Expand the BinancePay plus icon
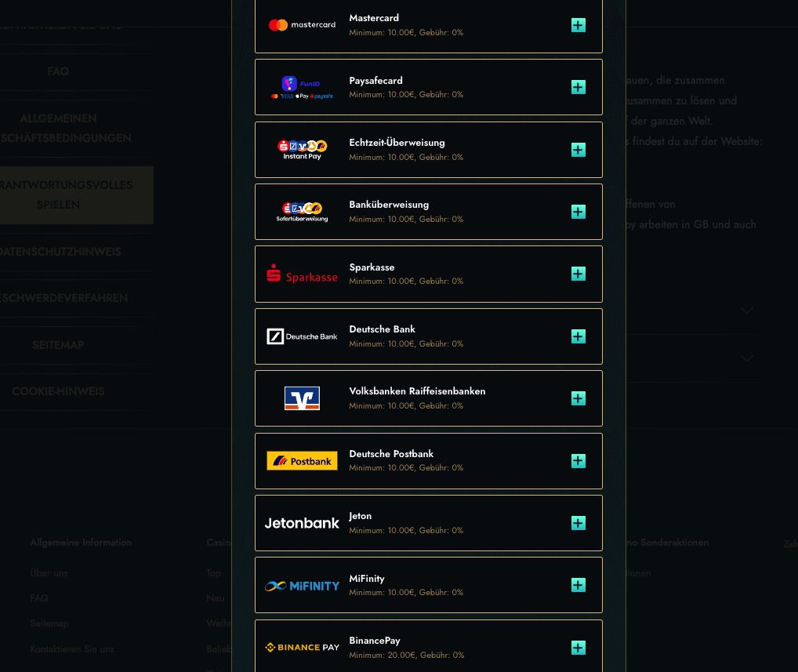 point(579,648)
